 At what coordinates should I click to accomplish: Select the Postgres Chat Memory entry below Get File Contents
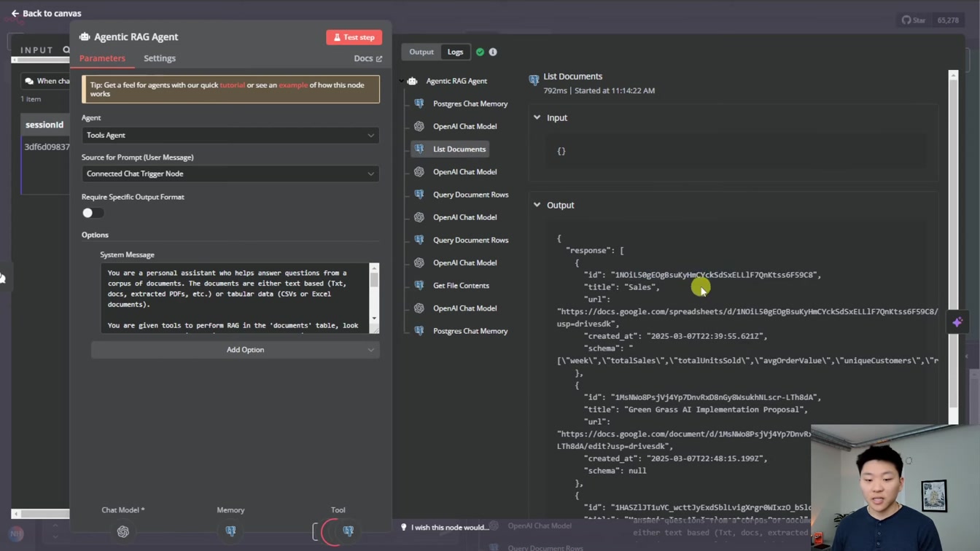coord(470,331)
